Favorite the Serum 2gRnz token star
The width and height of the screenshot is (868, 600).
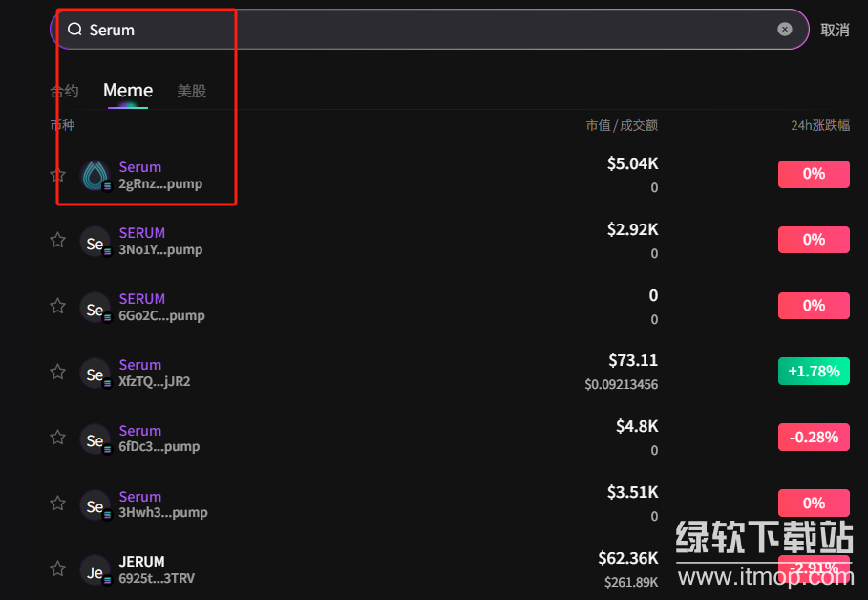click(x=57, y=175)
